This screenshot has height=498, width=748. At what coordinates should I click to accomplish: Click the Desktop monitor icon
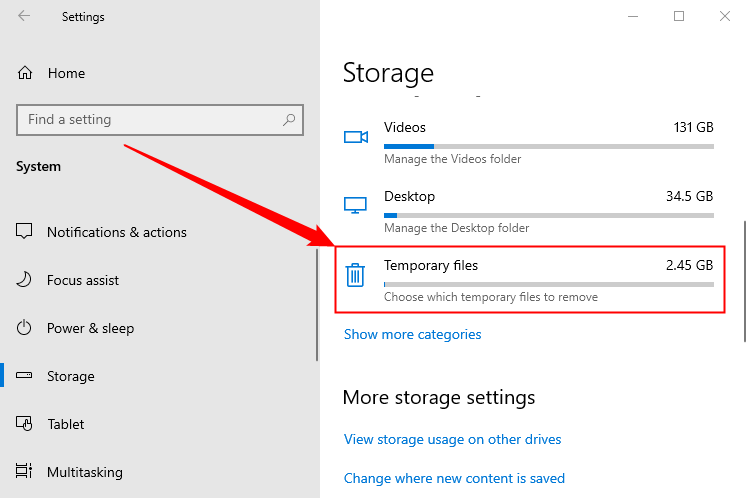(x=356, y=205)
